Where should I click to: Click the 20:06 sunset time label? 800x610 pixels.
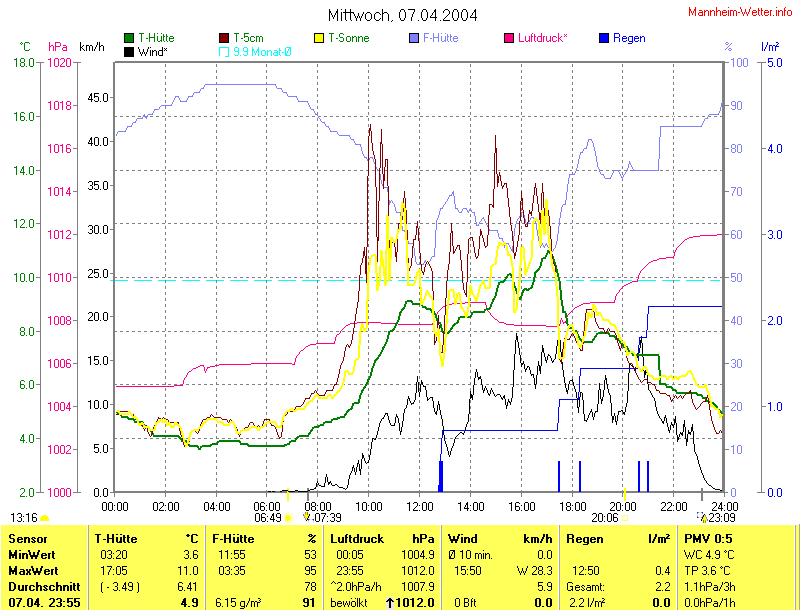coord(604,518)
